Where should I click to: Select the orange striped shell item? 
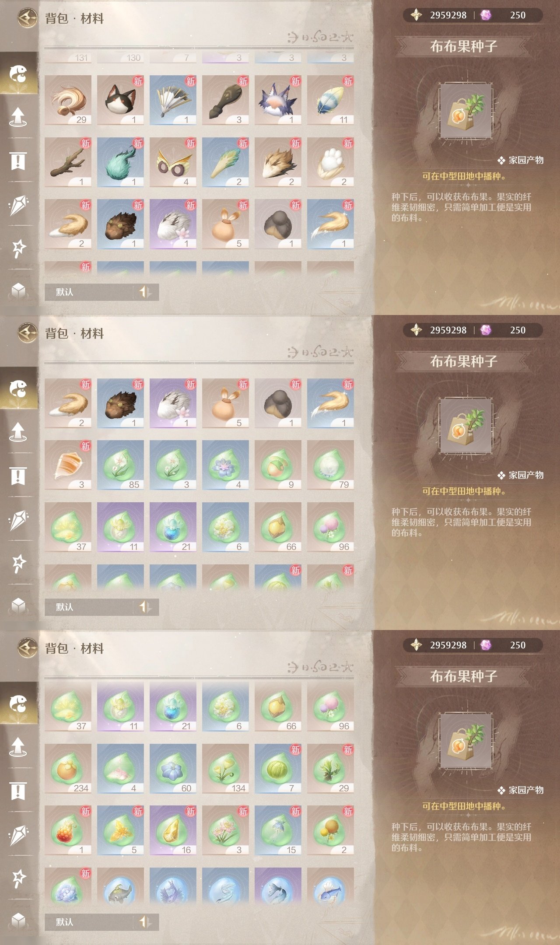pos(68,465)
